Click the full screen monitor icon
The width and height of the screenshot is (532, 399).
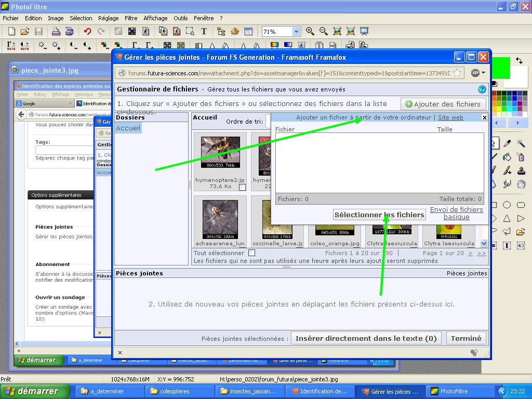[x=364, y=32]
